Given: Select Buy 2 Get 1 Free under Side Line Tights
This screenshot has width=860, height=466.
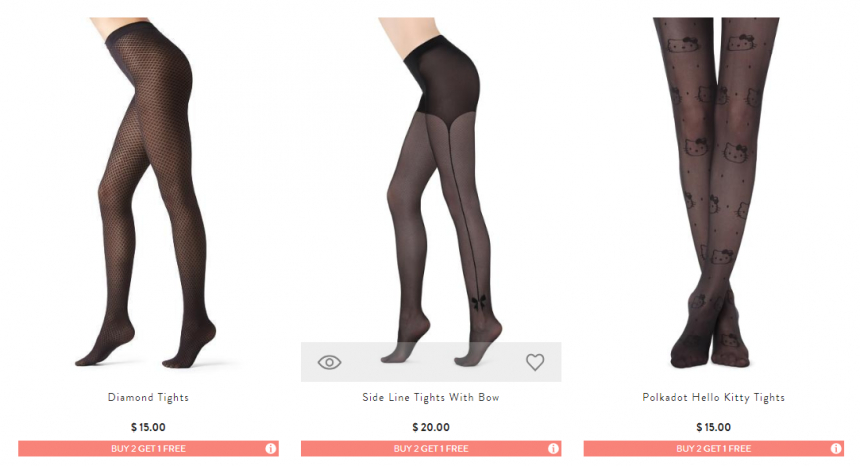Looking at the screenshot, I should click(431, 448).
